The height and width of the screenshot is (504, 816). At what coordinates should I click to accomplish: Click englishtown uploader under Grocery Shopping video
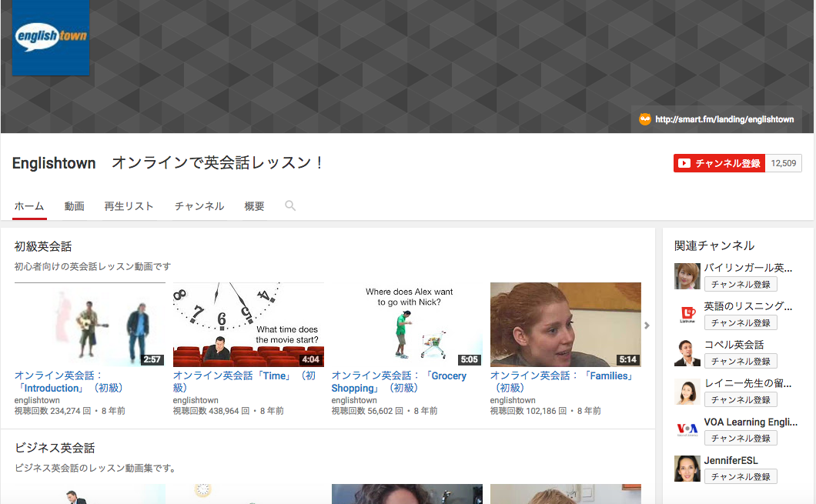354,400
